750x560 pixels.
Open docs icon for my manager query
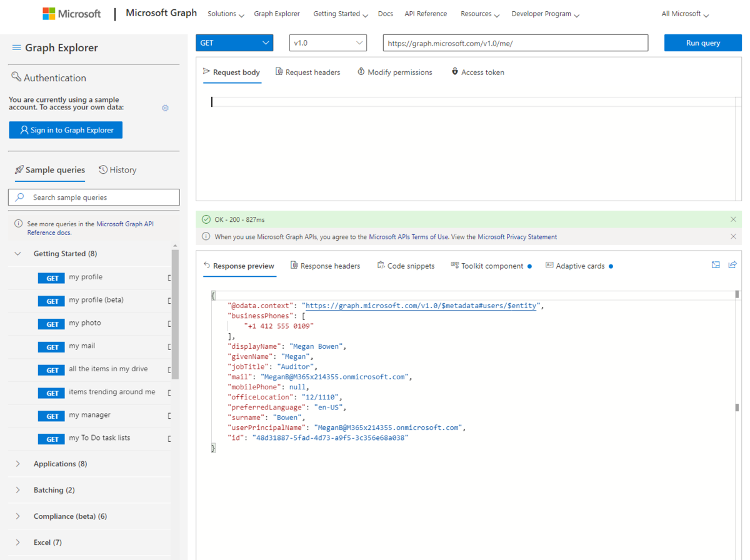click(x=169, y=416)
